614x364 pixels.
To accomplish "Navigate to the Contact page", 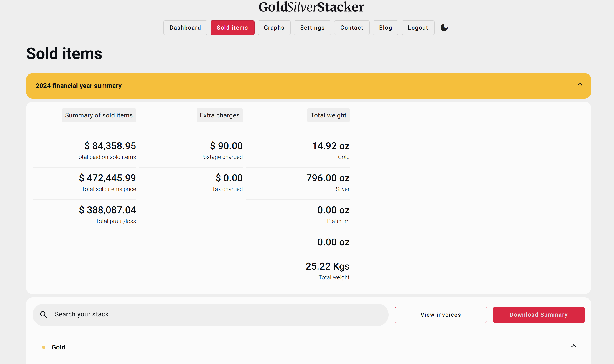I will [x=352, y=28].
